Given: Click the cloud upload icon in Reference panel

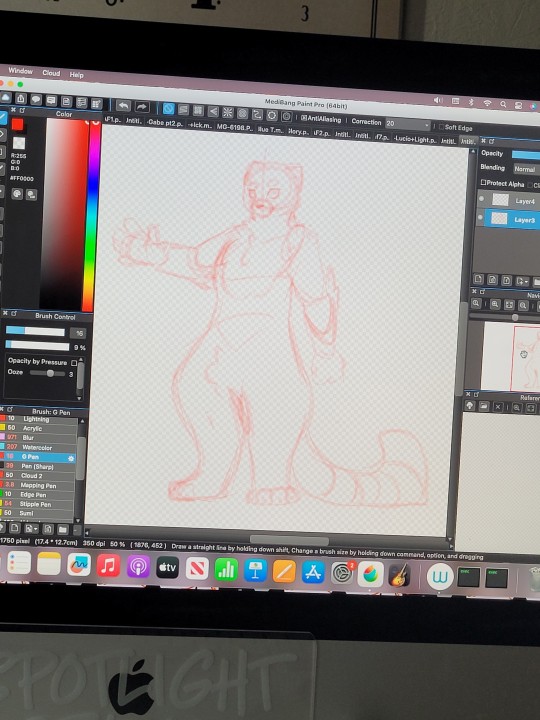Looking at the screenshot, I should point(469,405).
